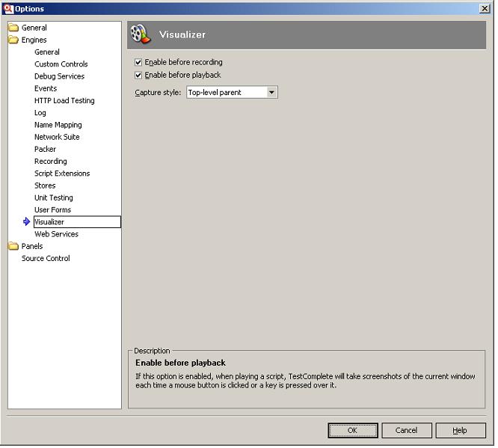This screenshot has width=498, height=448.
Task: Open Script Extensions settings page
Action: click(62, 174)
